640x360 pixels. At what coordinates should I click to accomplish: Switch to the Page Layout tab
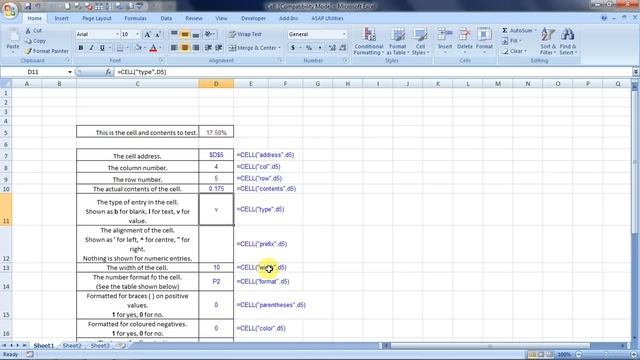[x=97, y=18]
